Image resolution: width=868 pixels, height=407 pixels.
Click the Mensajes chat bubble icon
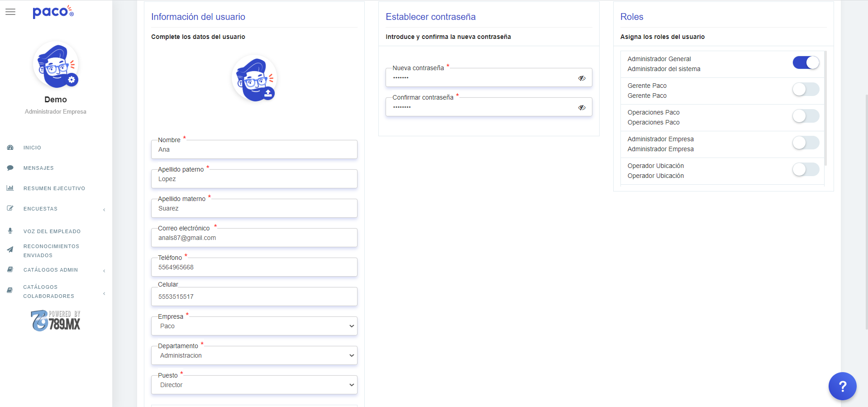(x=10, y=168)
